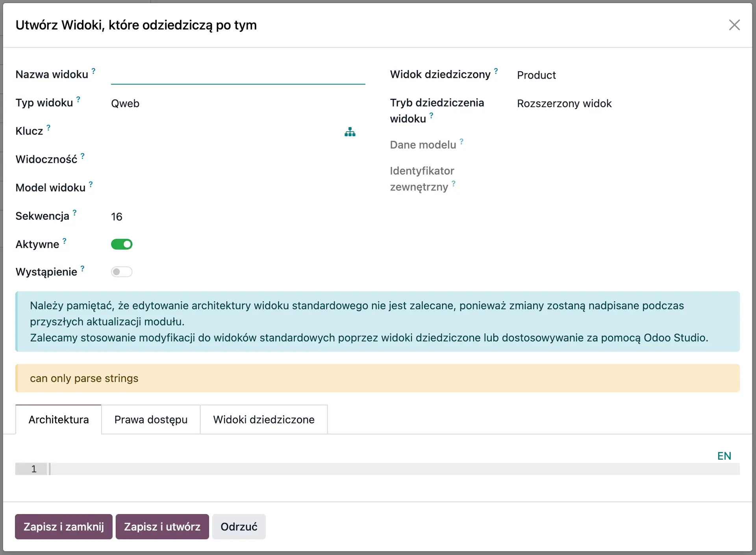Enable the Wystąpienie toggle
Screen dimensions: 756x555
(122, 272)
